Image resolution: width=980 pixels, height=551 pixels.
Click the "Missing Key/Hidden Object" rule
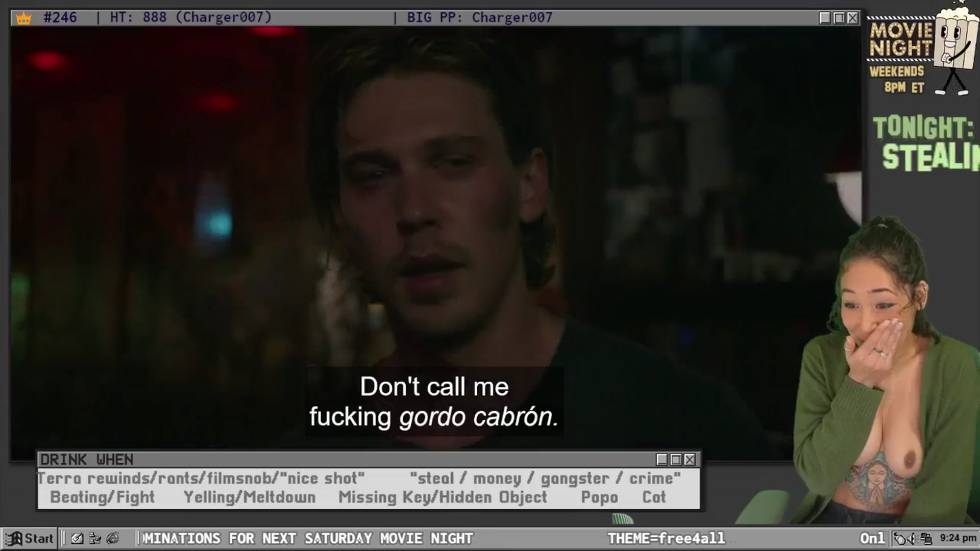pos(443,497)
